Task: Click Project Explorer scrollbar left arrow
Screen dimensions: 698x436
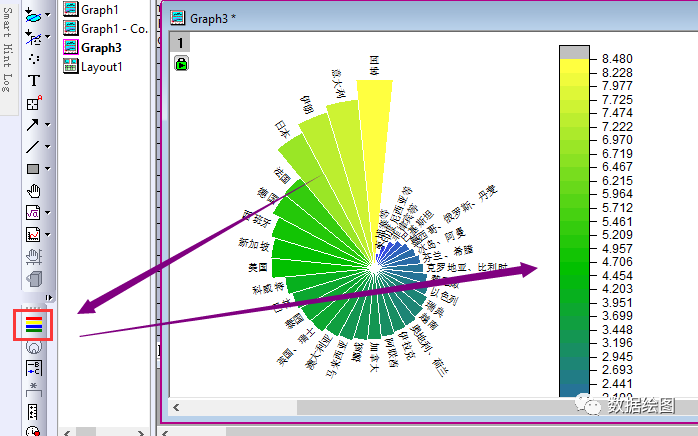Action: coord(67,432)
